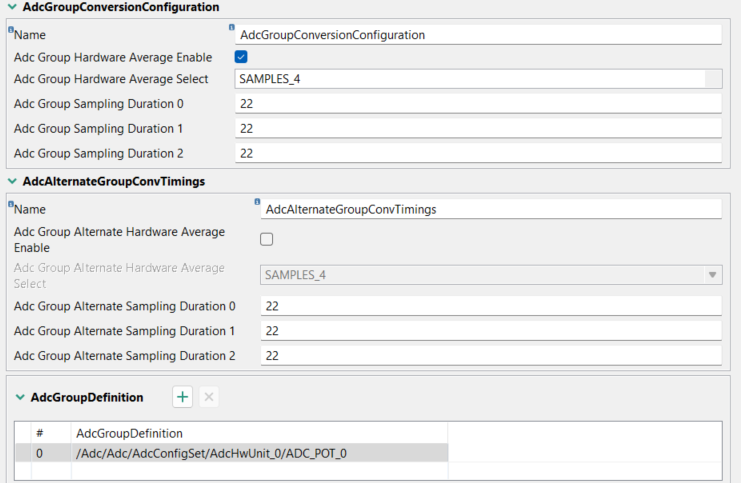Disable Adc Group Hardware Average Enable checkbox

point(241,57)
